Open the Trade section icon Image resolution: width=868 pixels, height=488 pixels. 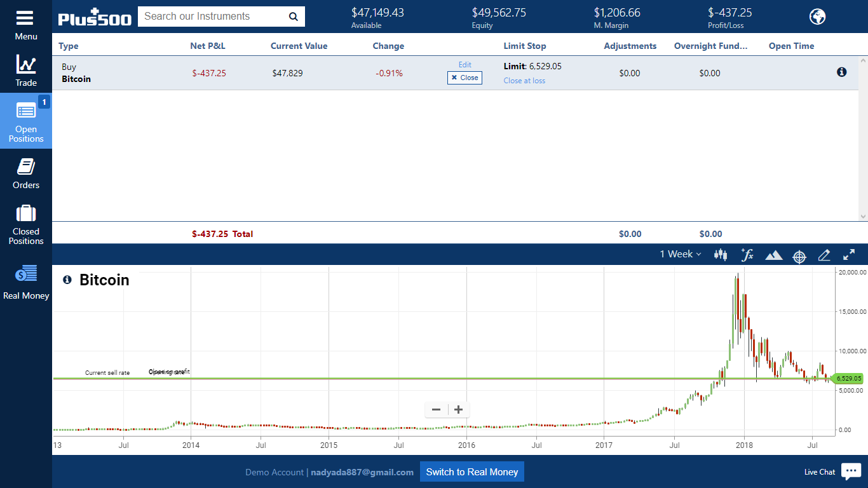coord(26,64)
